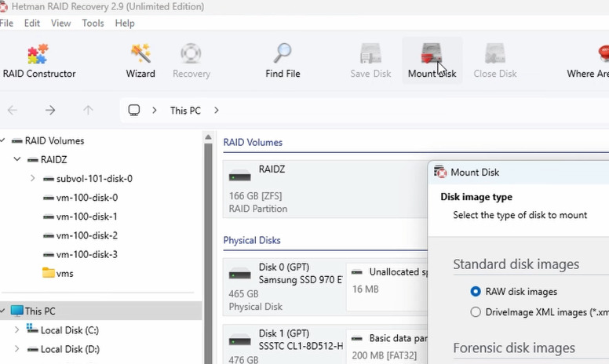Collapse the This PC tree node
This screenshot has height=364, width=609.
click(x=2, y=311)
